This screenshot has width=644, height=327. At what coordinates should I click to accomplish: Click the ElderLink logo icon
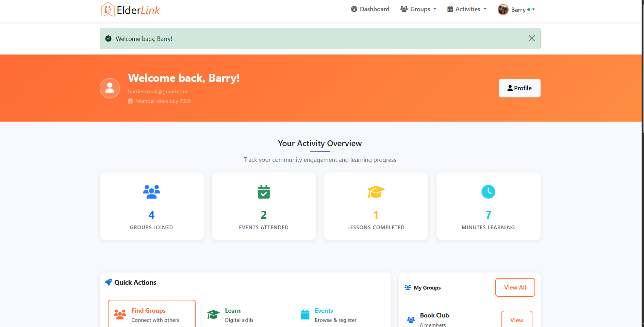pos(108,9)
